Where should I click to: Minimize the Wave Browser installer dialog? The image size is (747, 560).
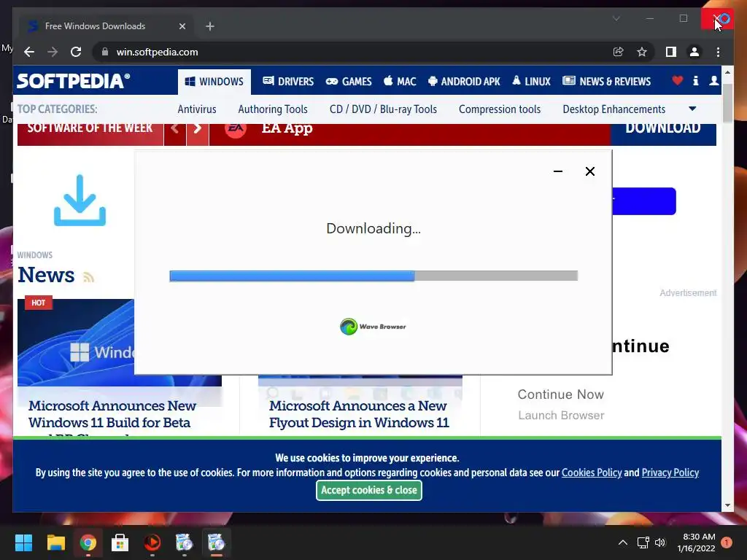[x=558, y=171]
